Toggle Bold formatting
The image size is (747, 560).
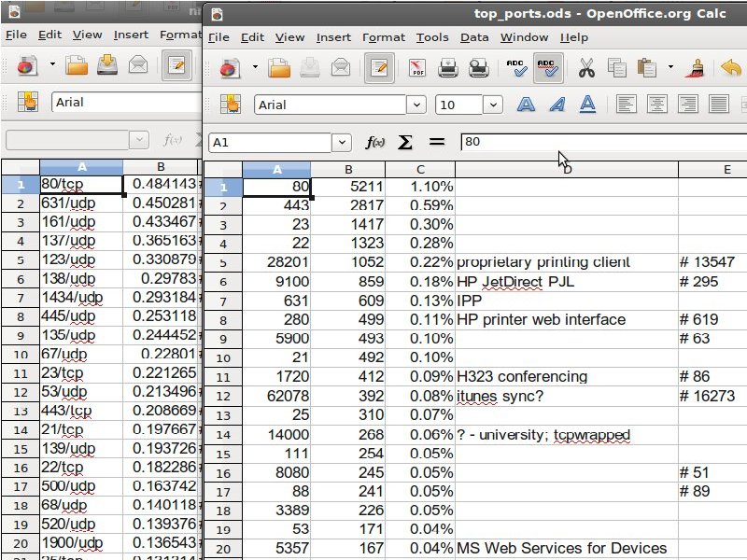click(526, 105)
